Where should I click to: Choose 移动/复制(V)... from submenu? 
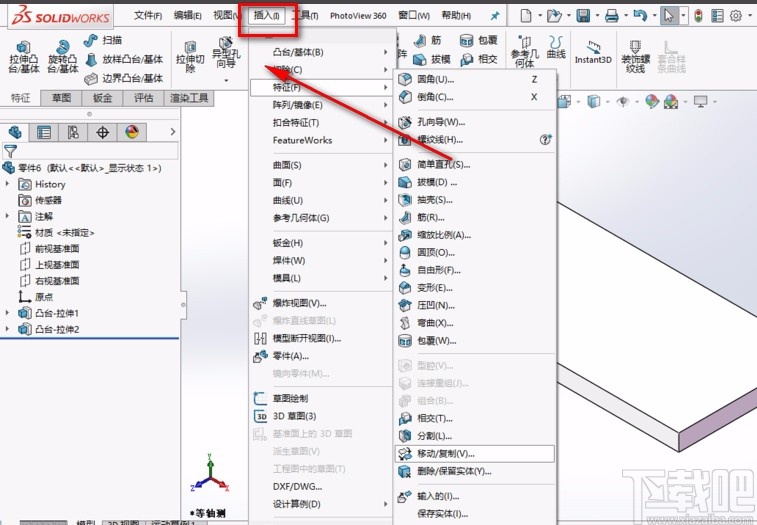coord(476,454)
